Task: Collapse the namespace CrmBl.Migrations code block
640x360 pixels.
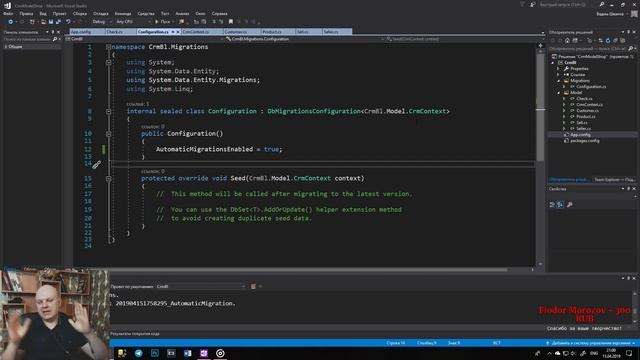Action: pyautogui.click(x=108, y=47)
